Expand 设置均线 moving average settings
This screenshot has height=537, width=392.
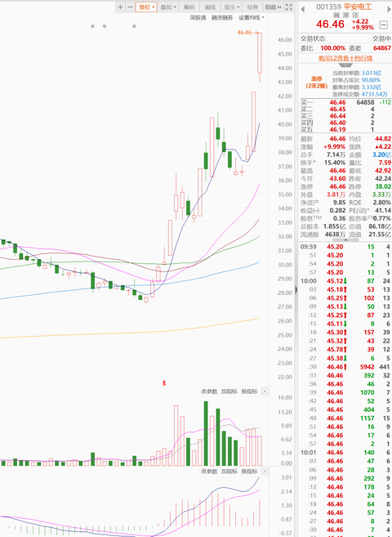(252, 17)
